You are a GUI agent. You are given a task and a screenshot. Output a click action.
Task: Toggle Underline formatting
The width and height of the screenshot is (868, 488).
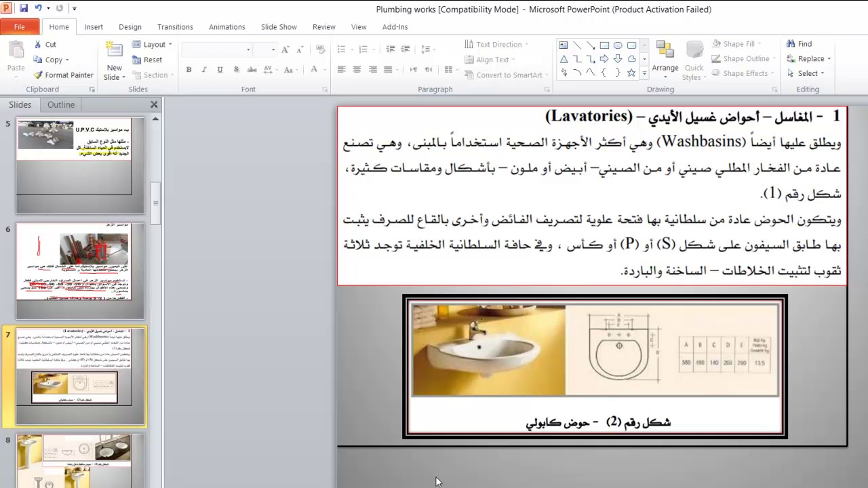coord(220,70)
